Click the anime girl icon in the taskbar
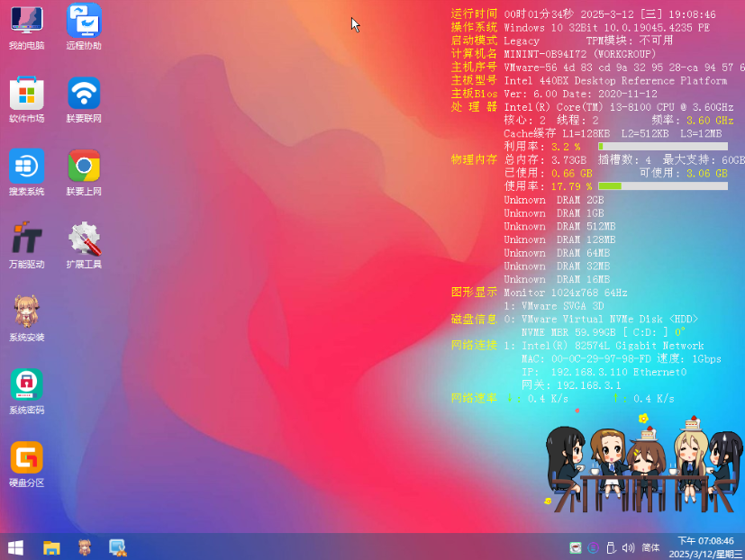745x560 pixels. point(85,547)
